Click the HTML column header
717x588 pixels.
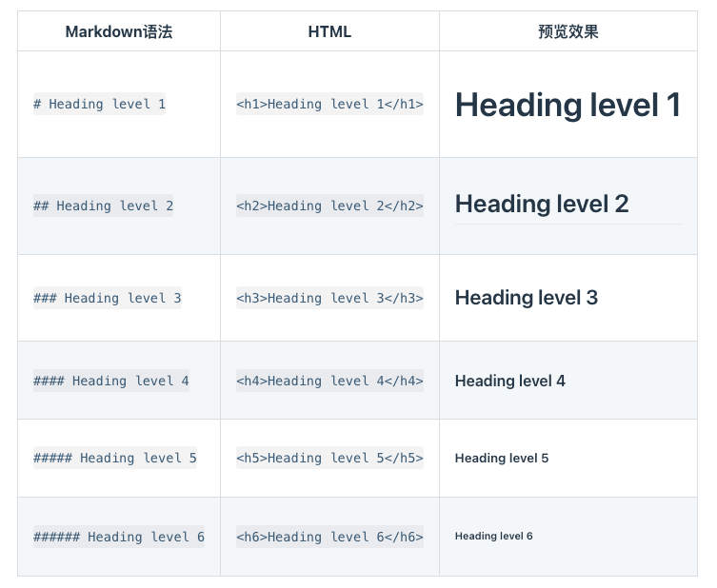(329, 31)
